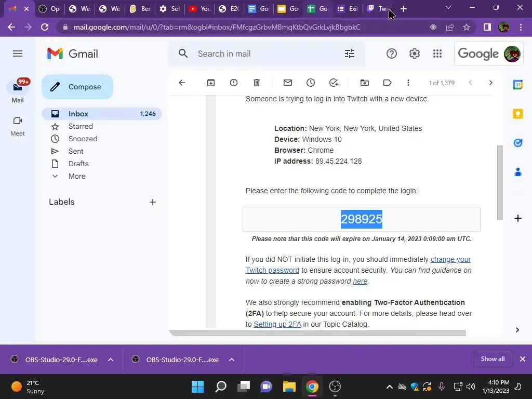Switch to the YouTube browser tab
532x399 pixels.
pyautogui.click(x=199, y=9)
